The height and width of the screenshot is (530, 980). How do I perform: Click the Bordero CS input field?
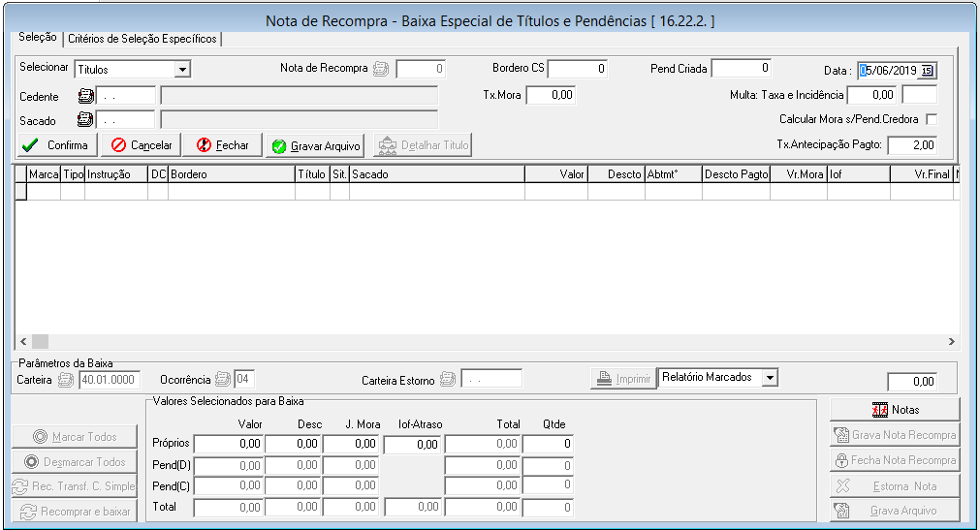point(579,69)
